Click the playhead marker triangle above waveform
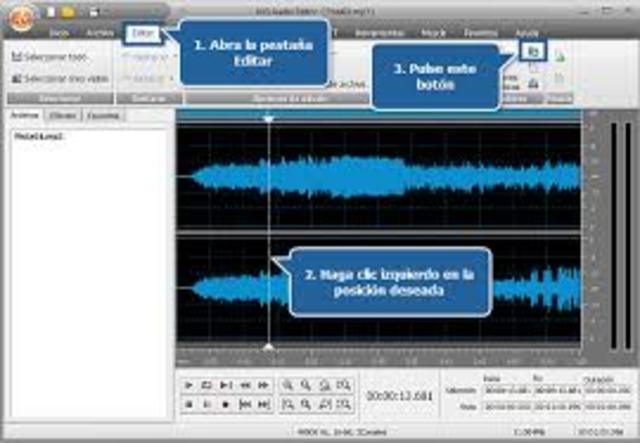This screenshot has width=640, height=443. coord(269,119)
